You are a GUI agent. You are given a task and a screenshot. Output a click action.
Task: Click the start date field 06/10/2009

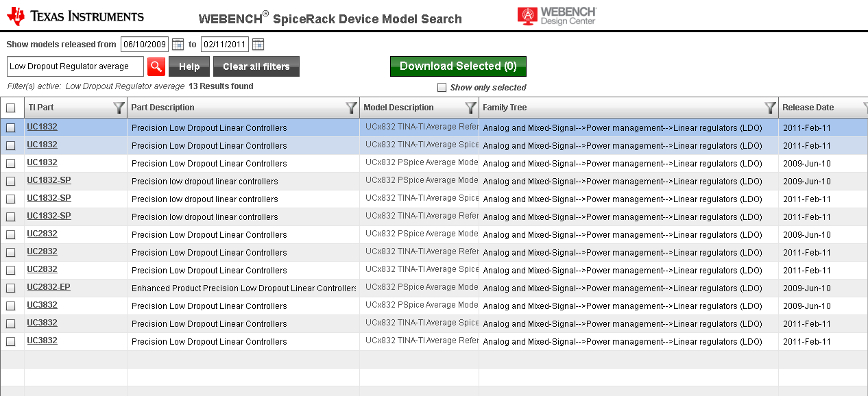pyautogui.click(x=145, y=45)
